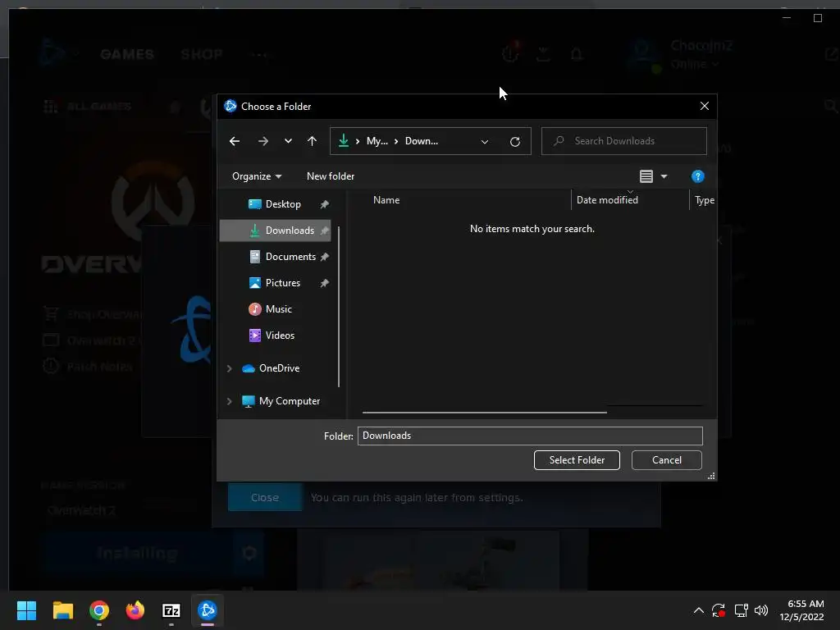Screen dimensions: 840x630
Task: Expand the My Computer tree node
Action: tap(230, 401)
